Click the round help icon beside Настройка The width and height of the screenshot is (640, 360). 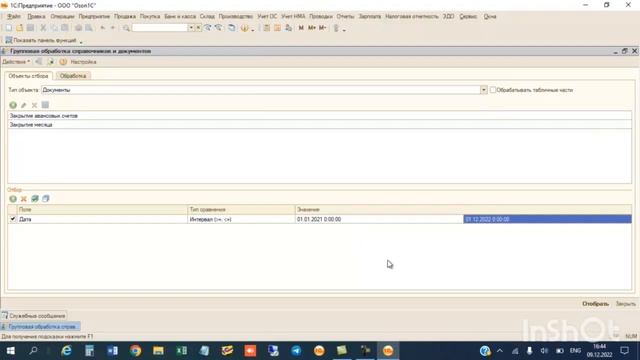coord(63,62)
